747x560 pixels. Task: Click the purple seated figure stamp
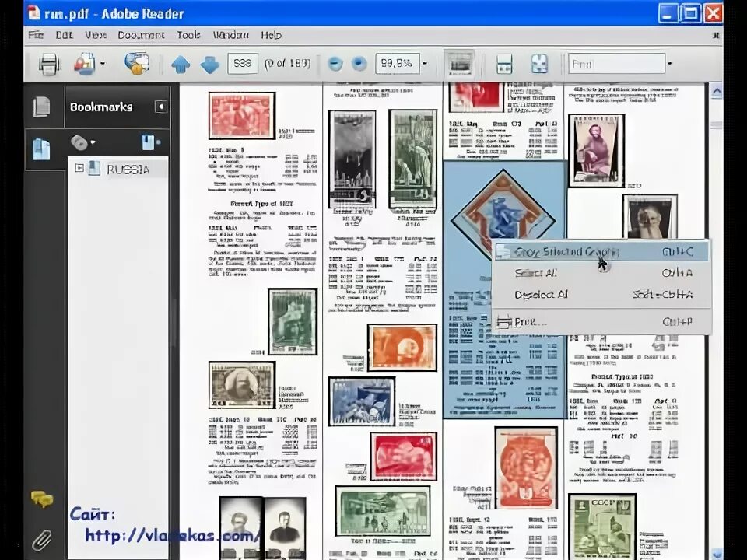point(597,150)
